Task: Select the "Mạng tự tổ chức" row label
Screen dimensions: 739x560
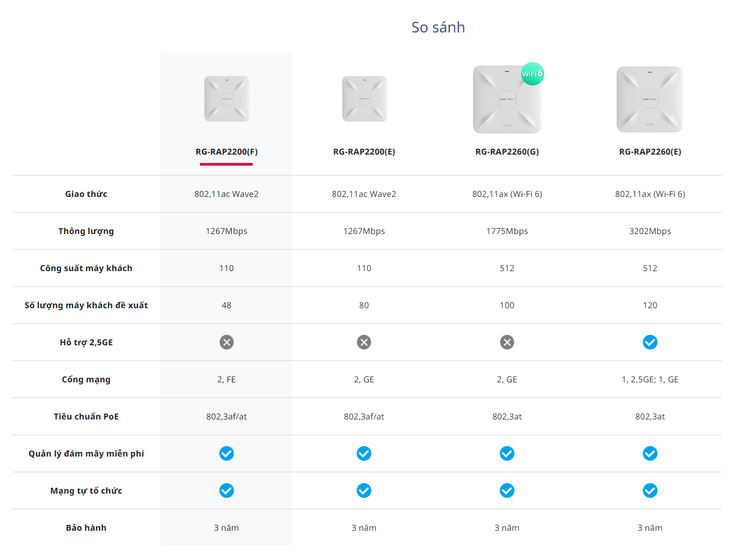Action: tap(86, 491)
